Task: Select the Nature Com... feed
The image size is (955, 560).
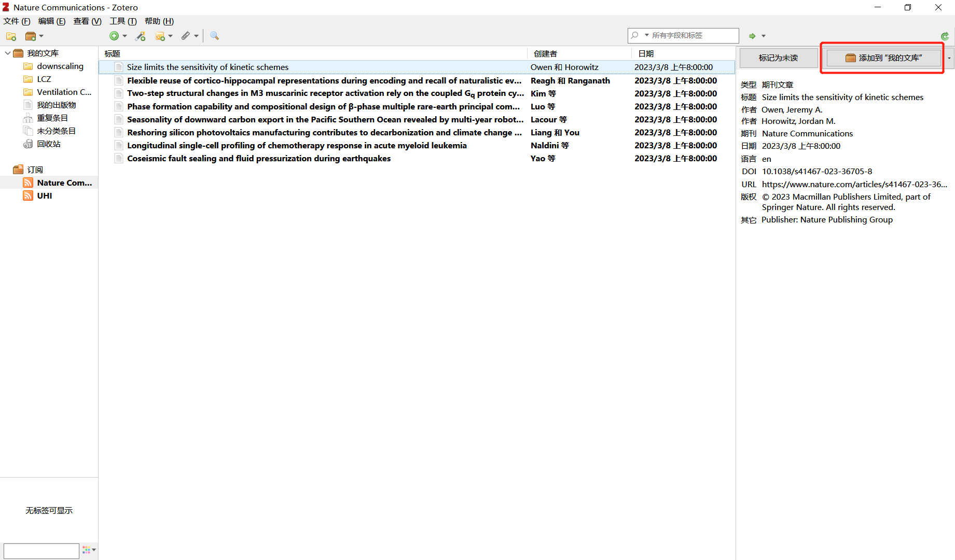Action: coord(64,183)
